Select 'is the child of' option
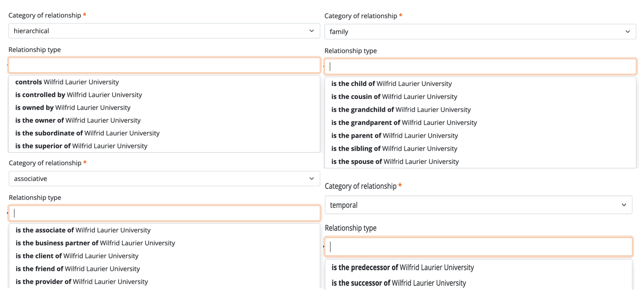The height and width of the screenshot is (292, 644). point(391,84)
